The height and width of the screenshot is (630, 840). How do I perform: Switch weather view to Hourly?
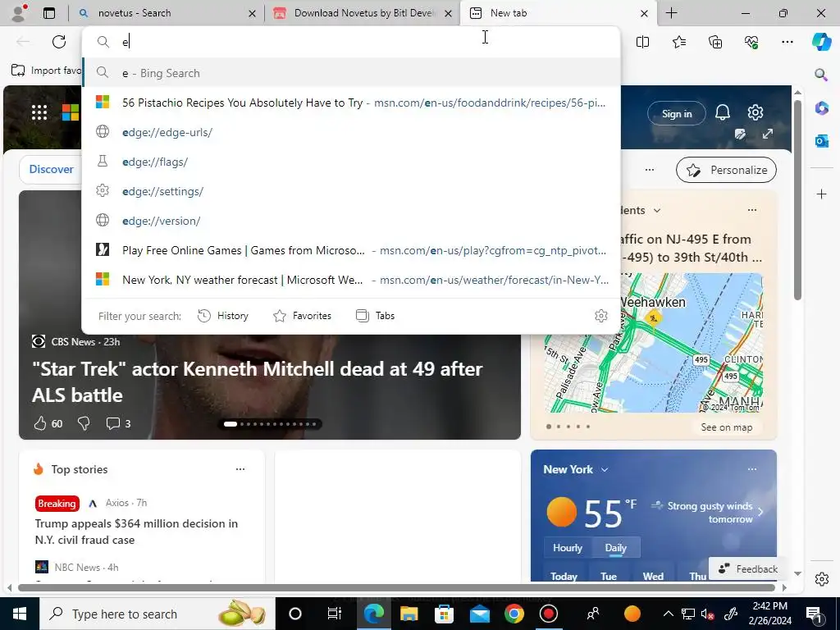tap(568, 547)
